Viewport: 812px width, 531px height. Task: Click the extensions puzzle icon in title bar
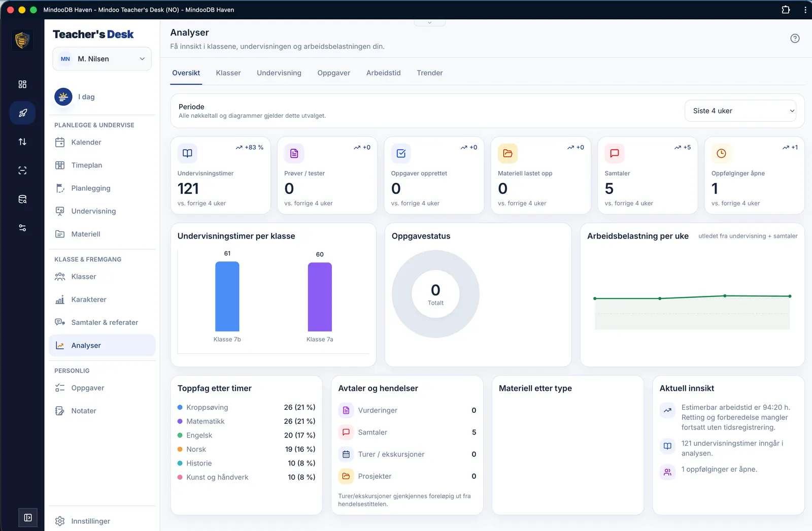(x=786, y=10)
